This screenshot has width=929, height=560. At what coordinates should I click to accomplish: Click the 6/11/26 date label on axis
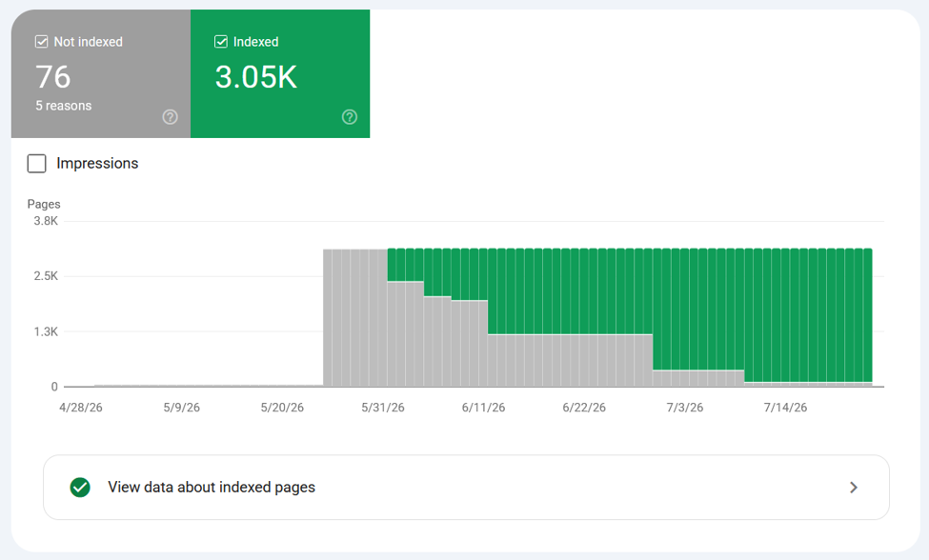483,408
